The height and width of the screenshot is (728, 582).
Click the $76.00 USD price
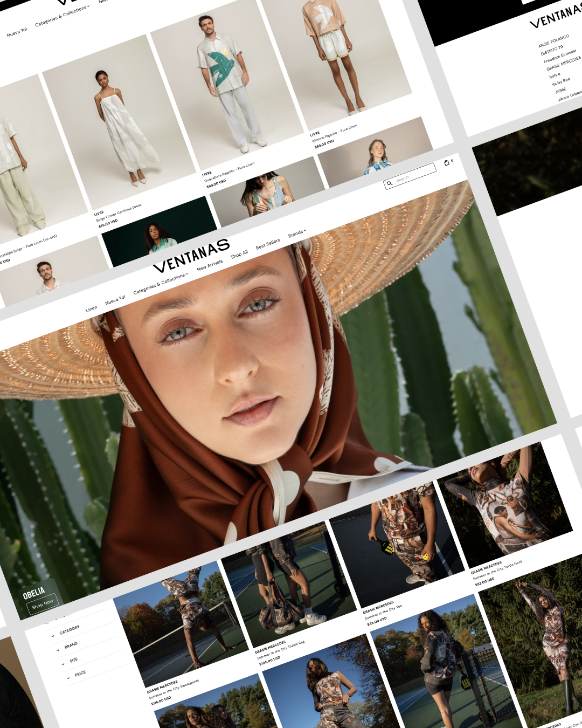[108, 223]
